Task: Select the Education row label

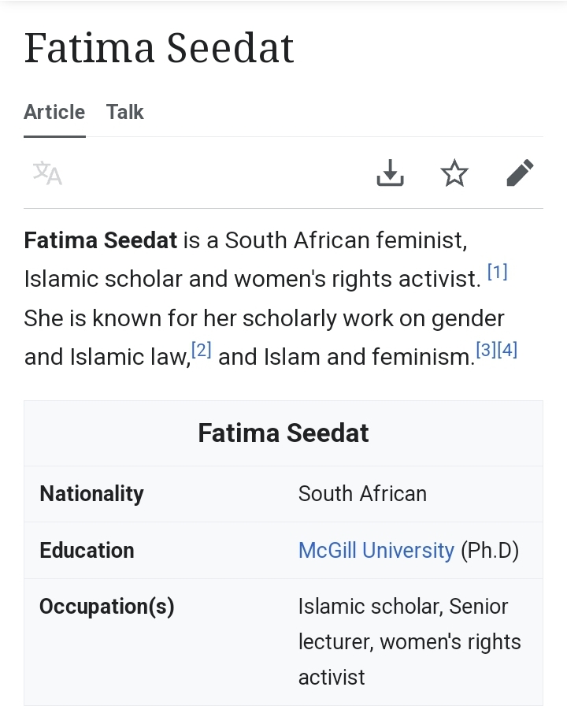Action: pyautogui.click(x=87, y=550)
